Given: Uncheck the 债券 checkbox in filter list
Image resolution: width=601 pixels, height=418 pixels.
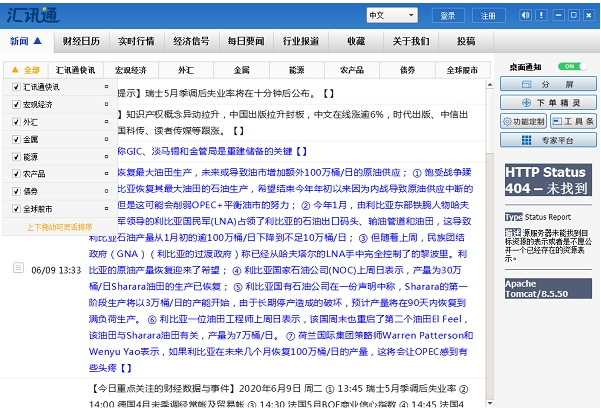Looking at the screenshot, I should click(x=16, y=191).
